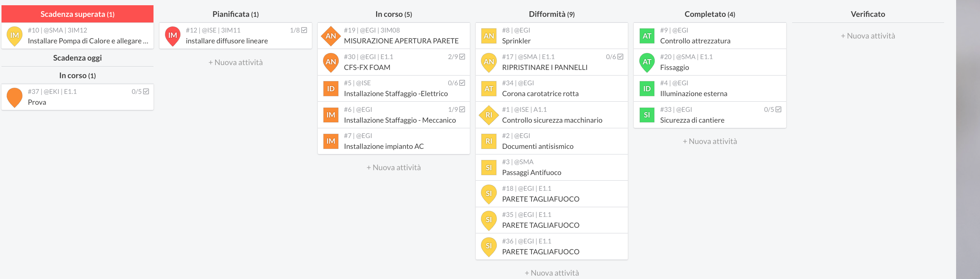The height and width of the screenshot is (279, 980).
Task: Click the AN diamond icon on task #19
Action: coord(331,36)
